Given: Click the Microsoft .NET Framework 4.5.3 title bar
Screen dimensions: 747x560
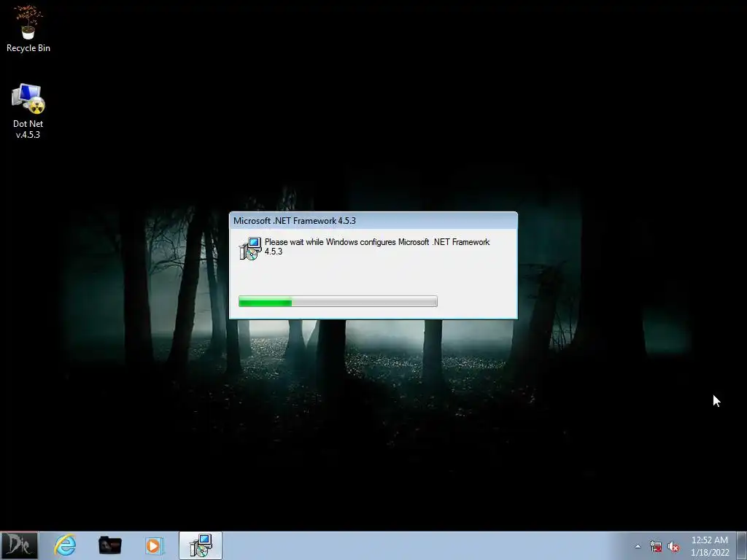Looking at the screenshot, I should [373, 220].
